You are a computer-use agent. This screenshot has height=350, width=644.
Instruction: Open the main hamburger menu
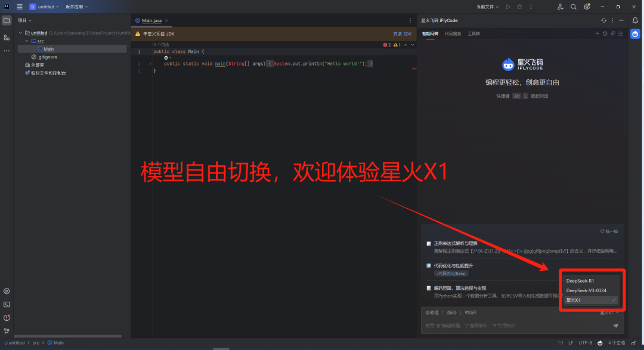pyautogui.click(x=19, y=7)
